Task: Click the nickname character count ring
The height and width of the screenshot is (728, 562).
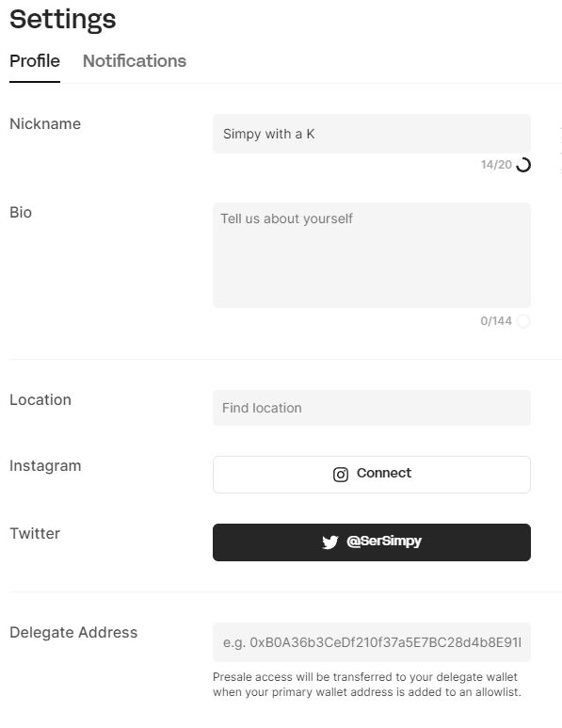Action: tap(523, 165)
